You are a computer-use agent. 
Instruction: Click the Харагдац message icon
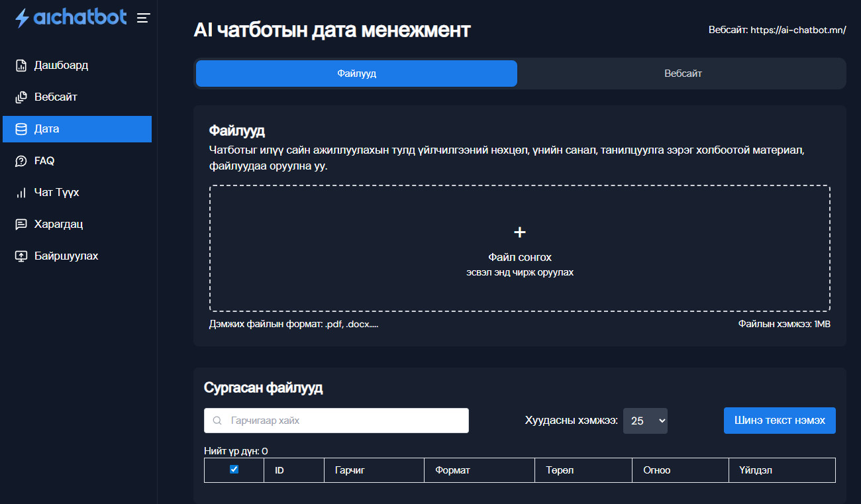[x=21, y=225]
